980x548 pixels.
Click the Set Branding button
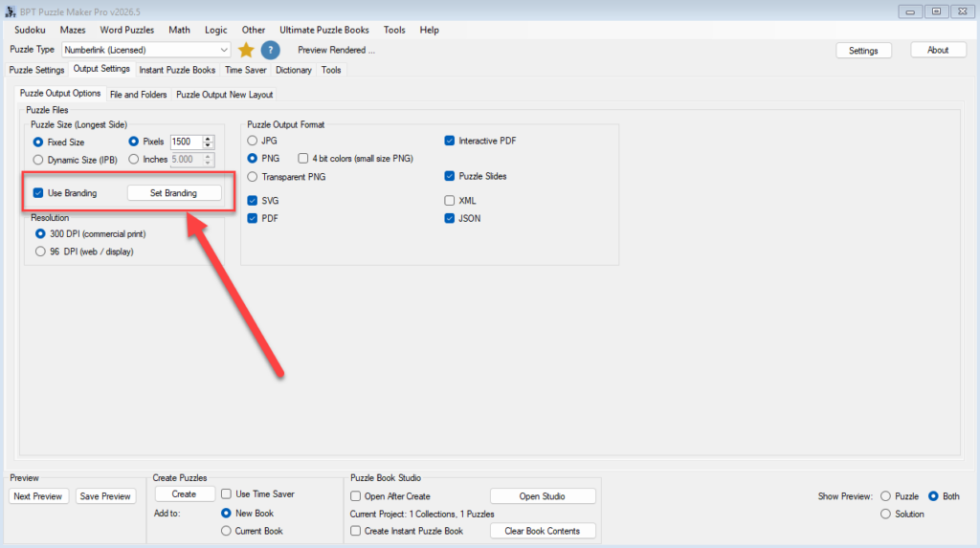pyautogui.click(x=174, y=193)
